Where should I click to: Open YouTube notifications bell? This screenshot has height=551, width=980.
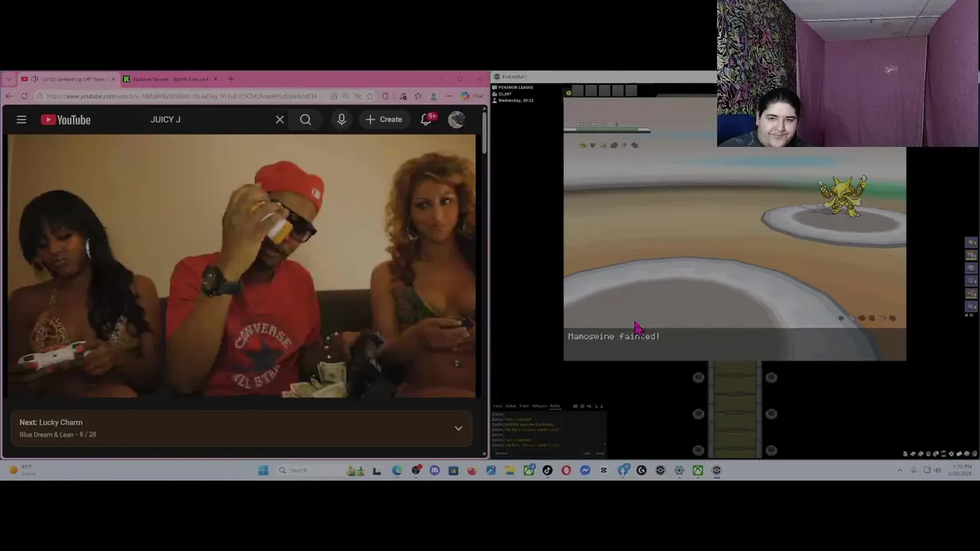click(x=427, y=119)
